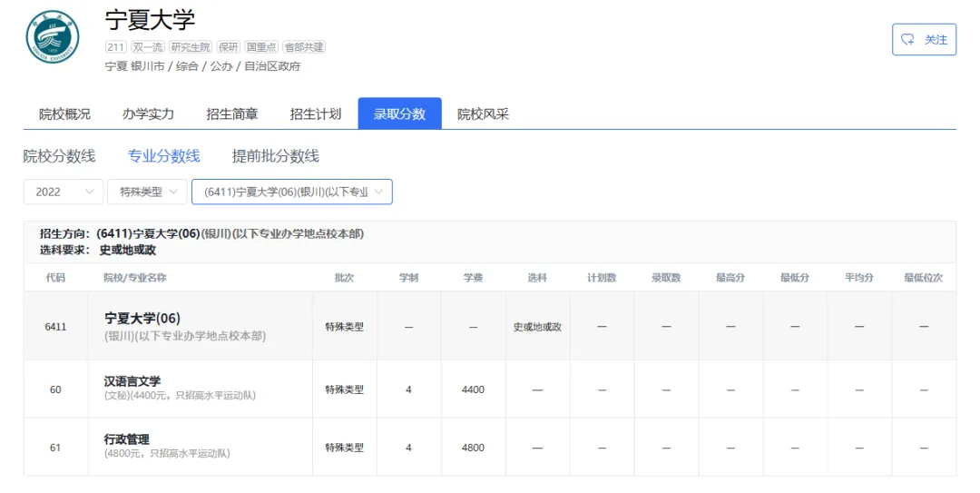This screenshot has height=493, width=980.
Task: Click the 学费 column header
Action: [473, 277]
